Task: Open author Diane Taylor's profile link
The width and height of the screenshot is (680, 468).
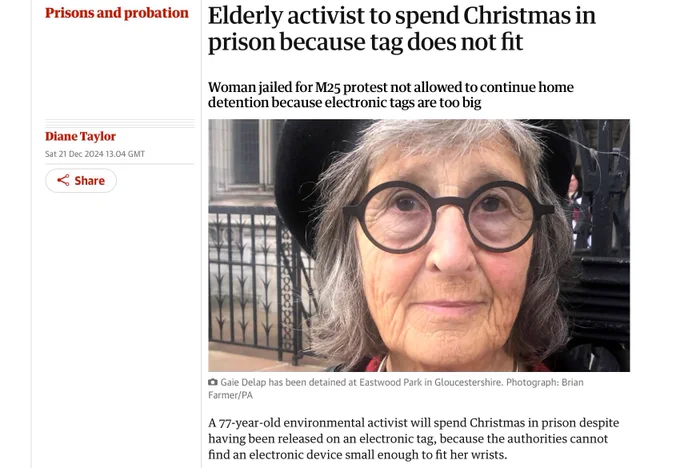Action: [x=80, y=136]
